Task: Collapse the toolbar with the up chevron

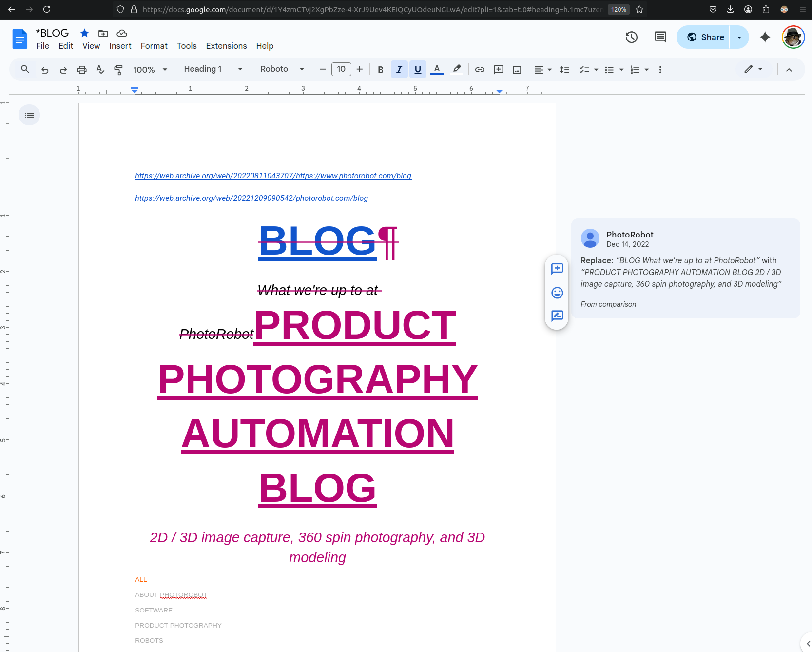Action: [x=789, y=70]
